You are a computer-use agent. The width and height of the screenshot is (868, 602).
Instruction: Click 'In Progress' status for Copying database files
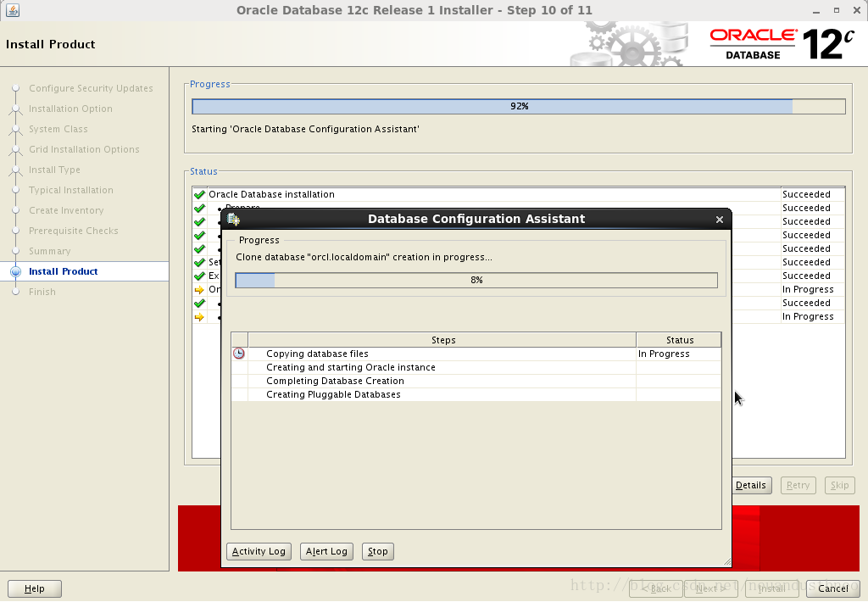[664, 354]
